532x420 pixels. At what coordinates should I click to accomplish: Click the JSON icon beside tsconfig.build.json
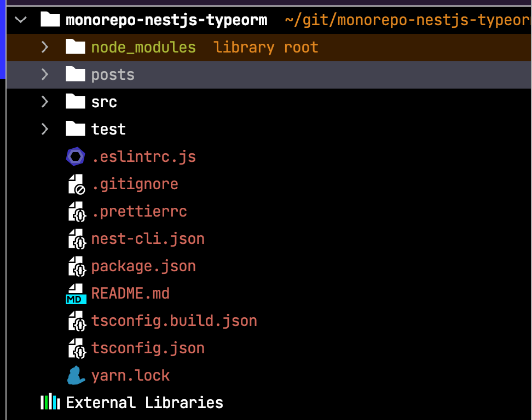pos(77,321)
